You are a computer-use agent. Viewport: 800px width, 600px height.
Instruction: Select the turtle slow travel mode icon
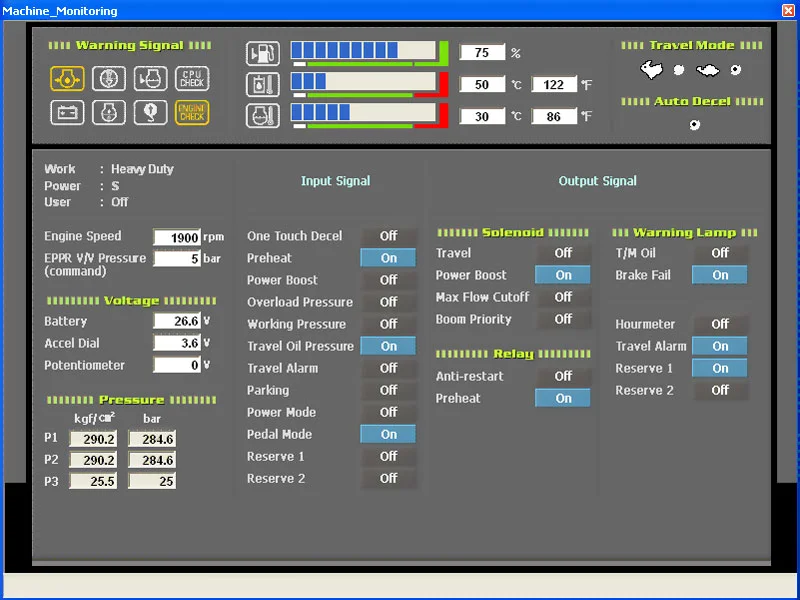pos(707,70)
